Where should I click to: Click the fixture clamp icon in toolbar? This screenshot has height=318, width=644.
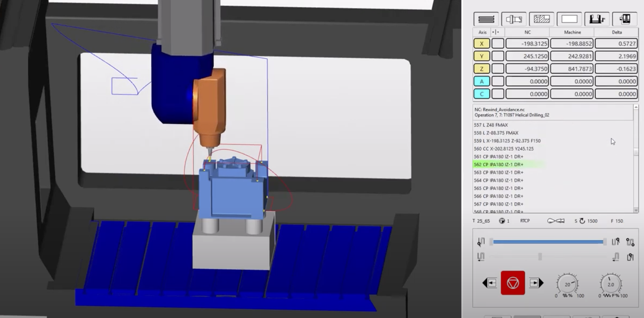point(597,19)
